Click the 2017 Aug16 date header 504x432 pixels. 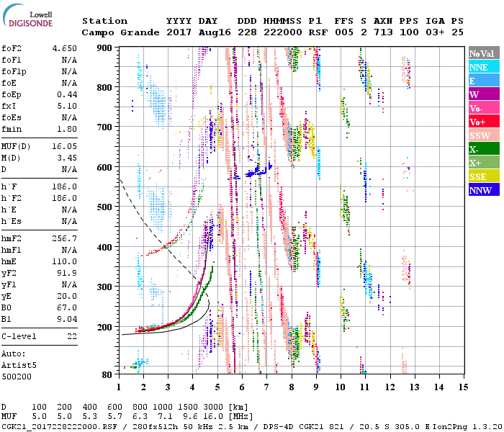pos(192,32)
